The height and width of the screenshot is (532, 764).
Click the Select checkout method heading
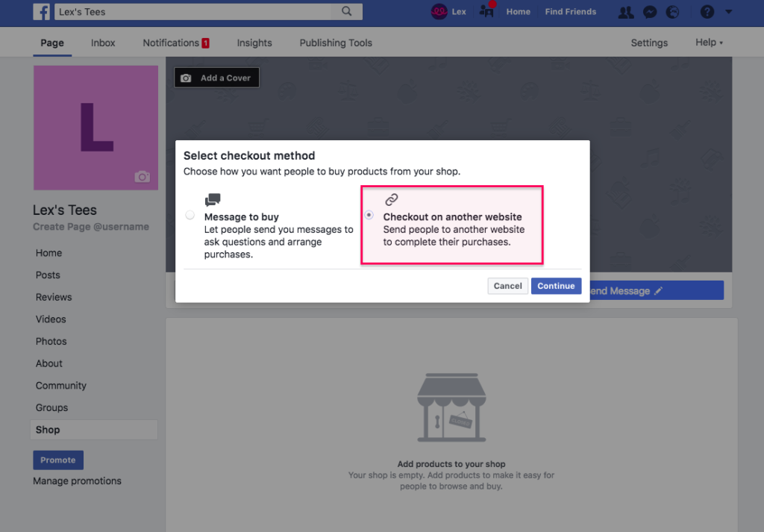click(x=249, y=155)
